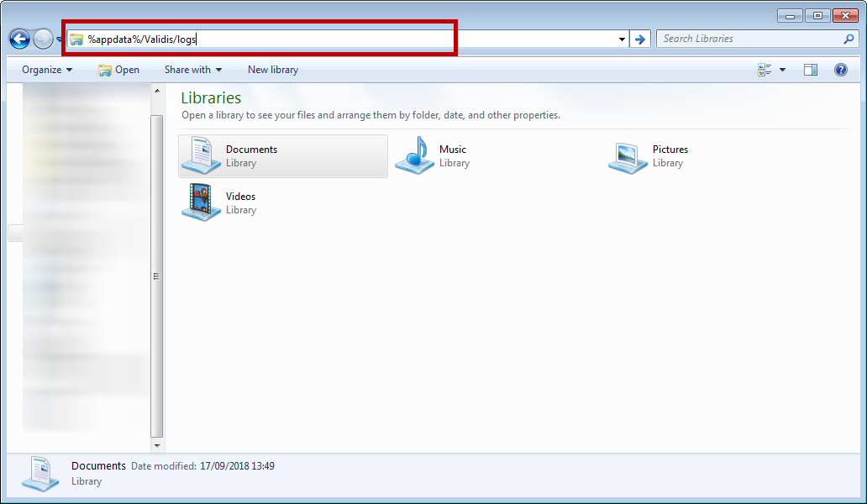This screenshot has width=867, height=504.
Task: Select the Music library icon
Action: (414, 156)
